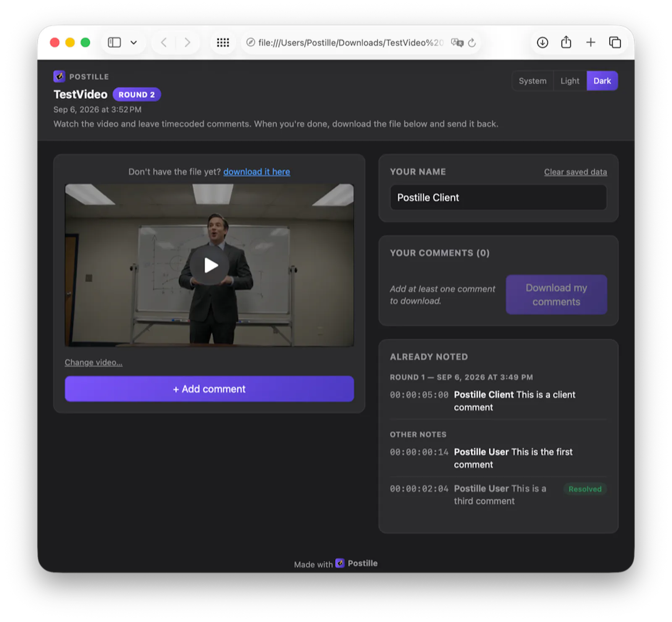Click 'Add at least one comment' hint text
Image resolution: width=672 pixels, height=622 pixels.
click(442, 295)
